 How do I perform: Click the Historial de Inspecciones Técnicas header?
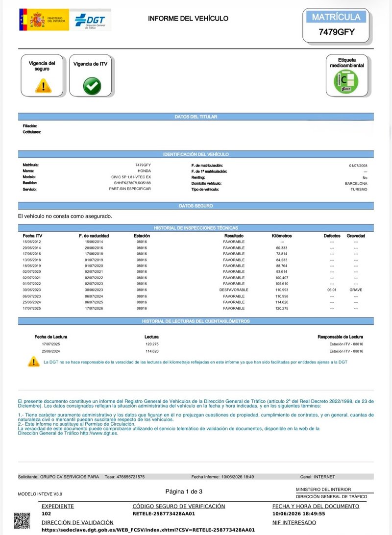click(x=196, y=228)
